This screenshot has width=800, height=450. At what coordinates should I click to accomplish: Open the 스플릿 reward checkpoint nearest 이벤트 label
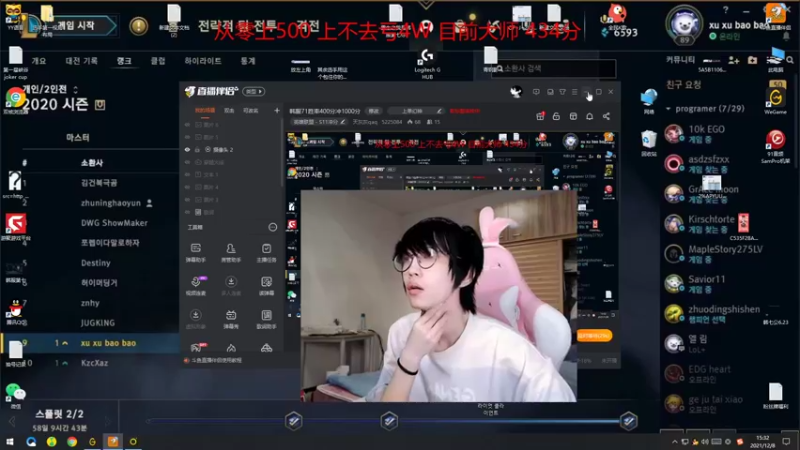[389, 421]
